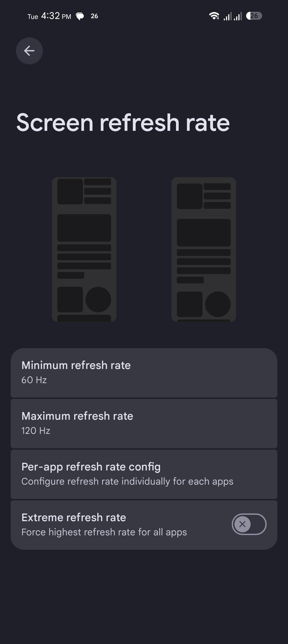The height and width of the screenshot is (644, 288).
Task: Tap Force highest refresh rate for all apps text
Action: pyautogui.click(x=104, y=532)
